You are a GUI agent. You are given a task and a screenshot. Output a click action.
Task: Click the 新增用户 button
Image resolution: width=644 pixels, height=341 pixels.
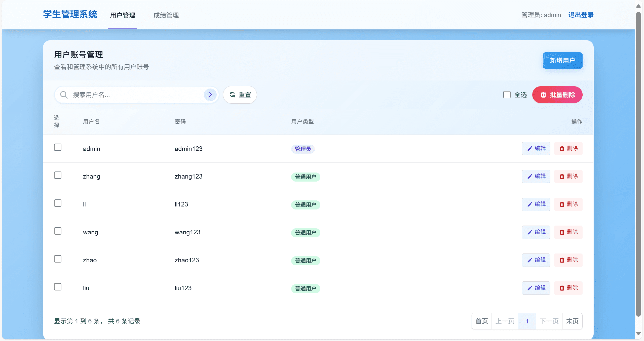click(x=562, y=60)
